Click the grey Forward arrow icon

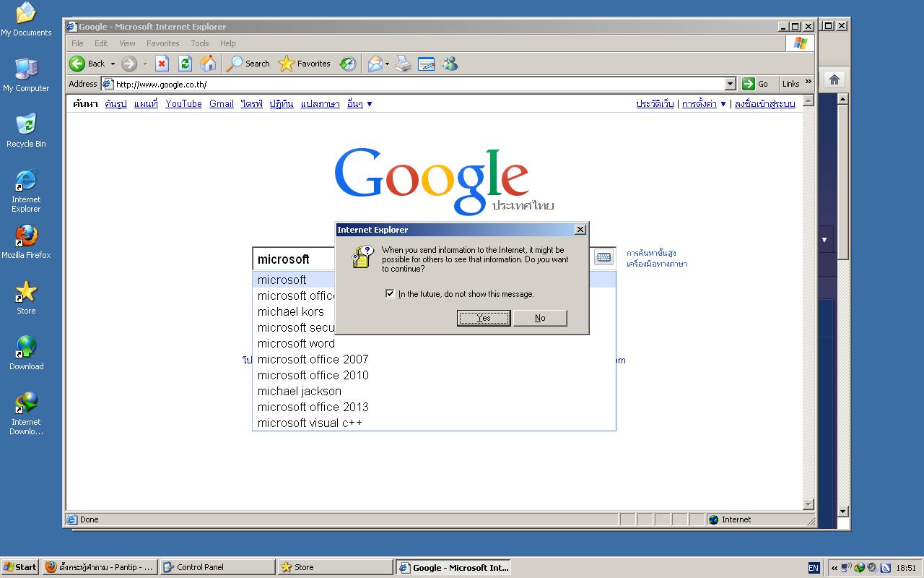pyautogui.click(x=129, y=64)
